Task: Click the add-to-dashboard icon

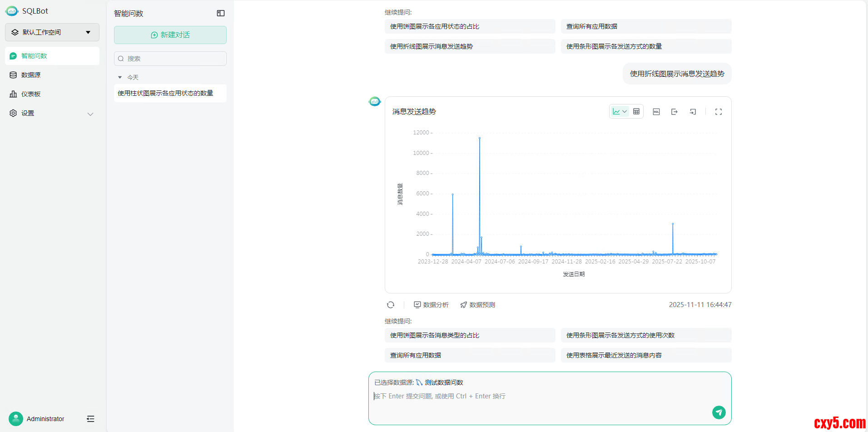Action: coord(693,112)
